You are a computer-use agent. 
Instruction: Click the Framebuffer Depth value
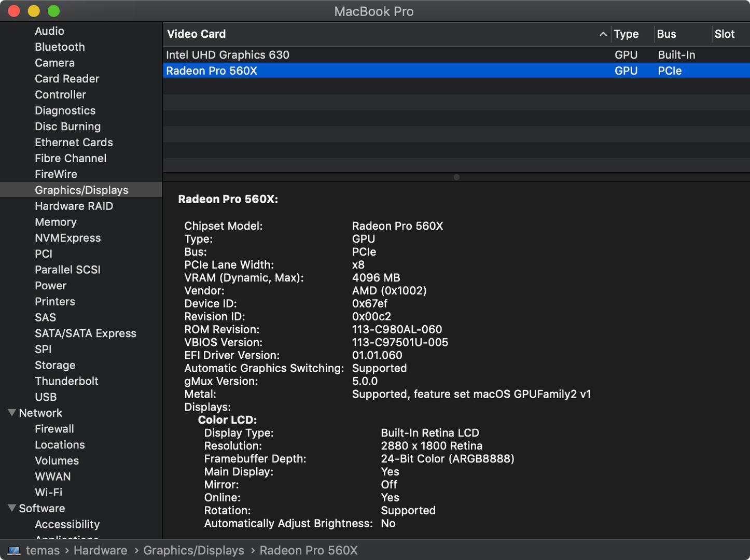tap(448, 459)
